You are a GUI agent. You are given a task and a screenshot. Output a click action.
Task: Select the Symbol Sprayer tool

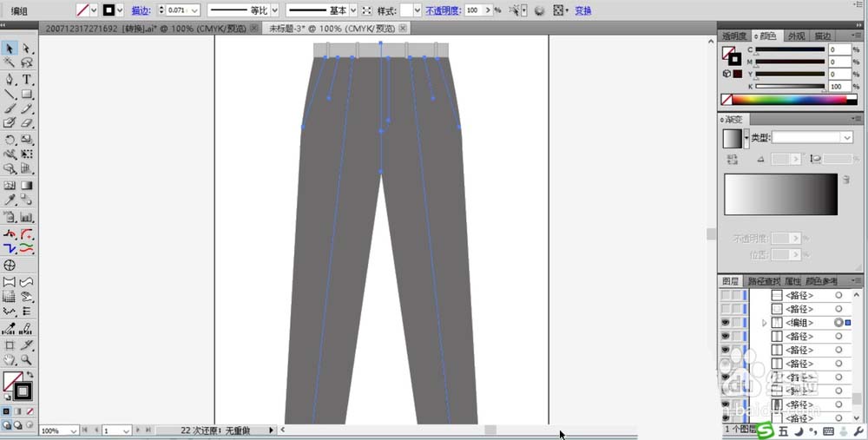pos(10,217)
